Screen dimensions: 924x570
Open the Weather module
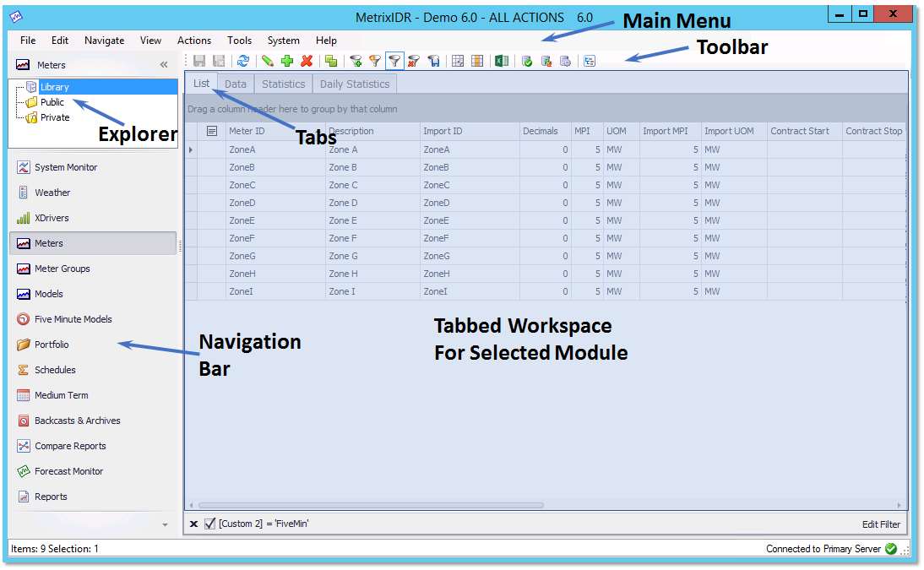[93, 193]
